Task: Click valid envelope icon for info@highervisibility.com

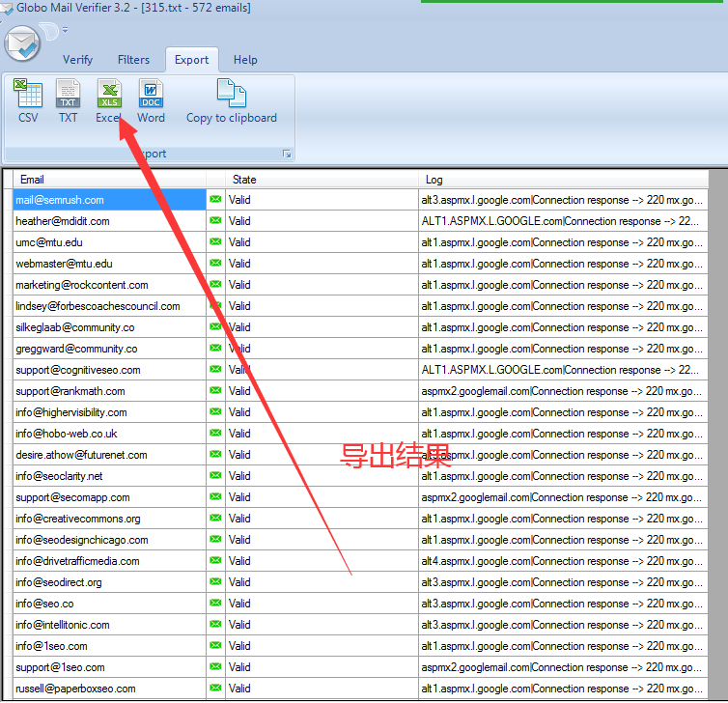Action: (215, 412)
